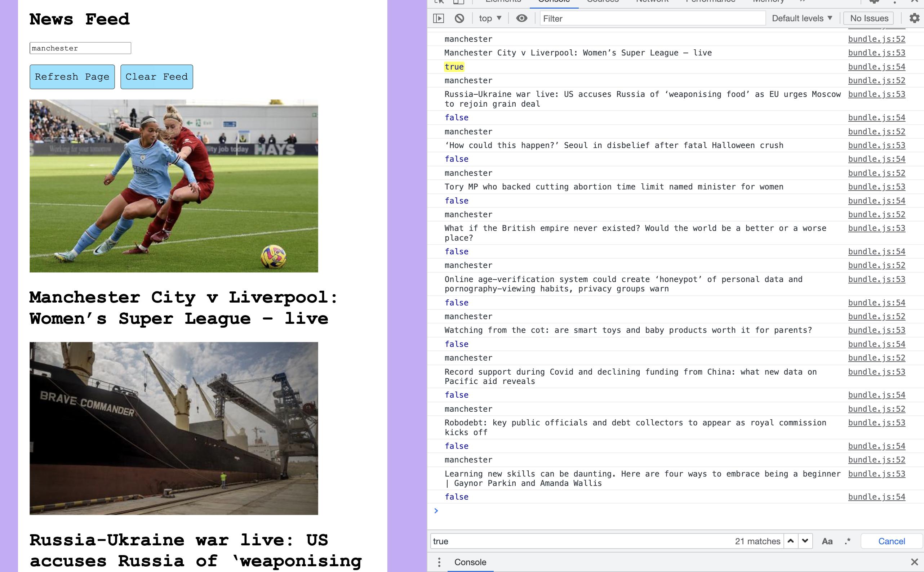Cancel the console search

point(891,541)
